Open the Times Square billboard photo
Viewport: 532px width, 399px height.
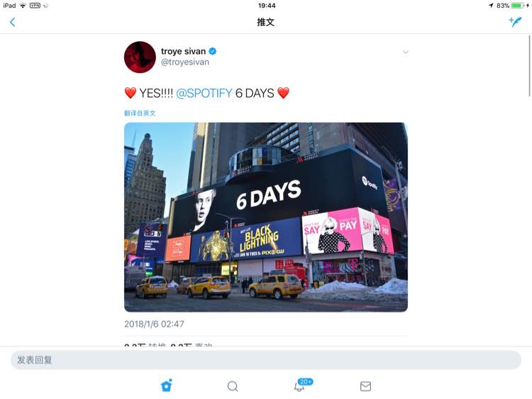tap(266, 217)
